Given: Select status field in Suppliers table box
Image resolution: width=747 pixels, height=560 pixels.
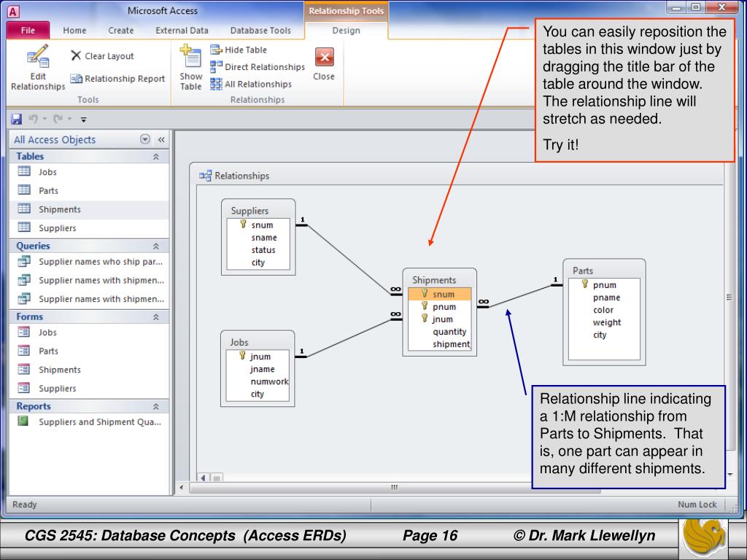Looking at the screenshot, I should (258, 249).
